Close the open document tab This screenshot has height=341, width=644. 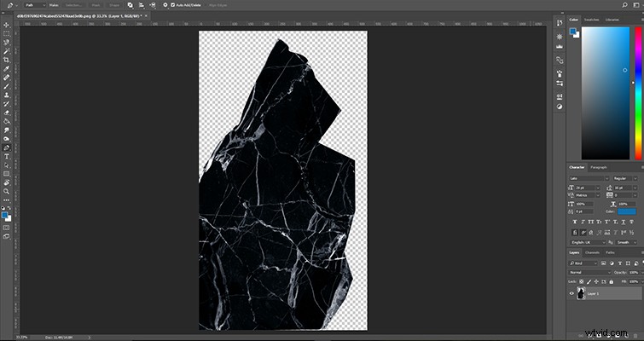[146, 15]
